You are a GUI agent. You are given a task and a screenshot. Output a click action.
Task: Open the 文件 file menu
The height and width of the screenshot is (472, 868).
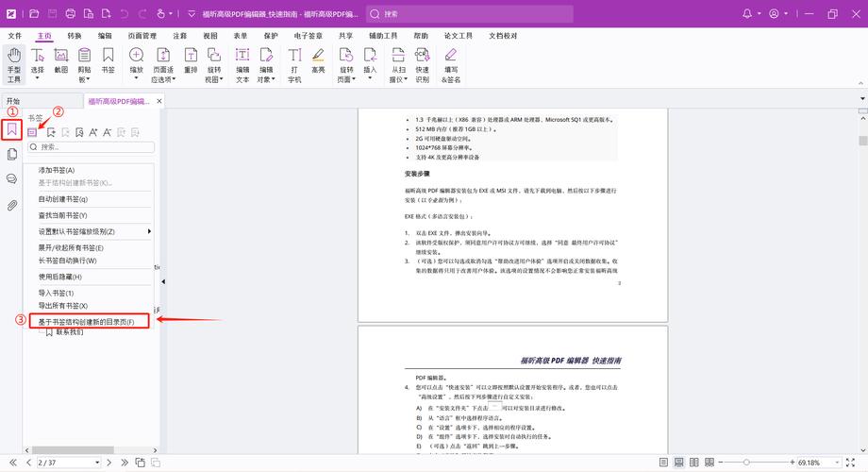tap(15, 36)
